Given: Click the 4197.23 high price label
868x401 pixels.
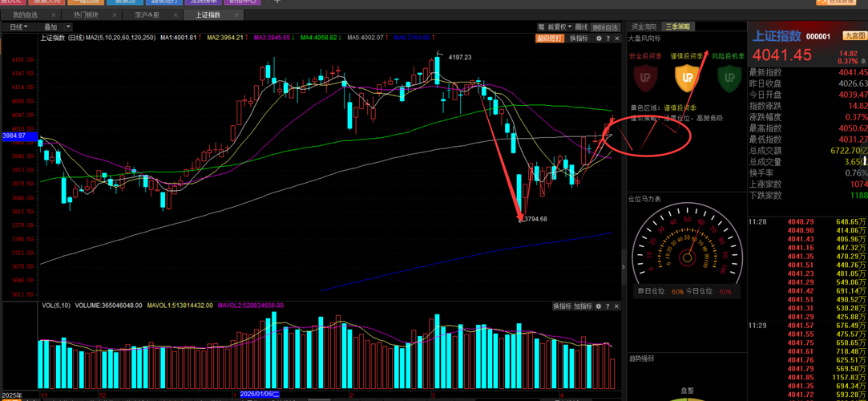Looking at the screenshot, I should (x=460, y=57).
